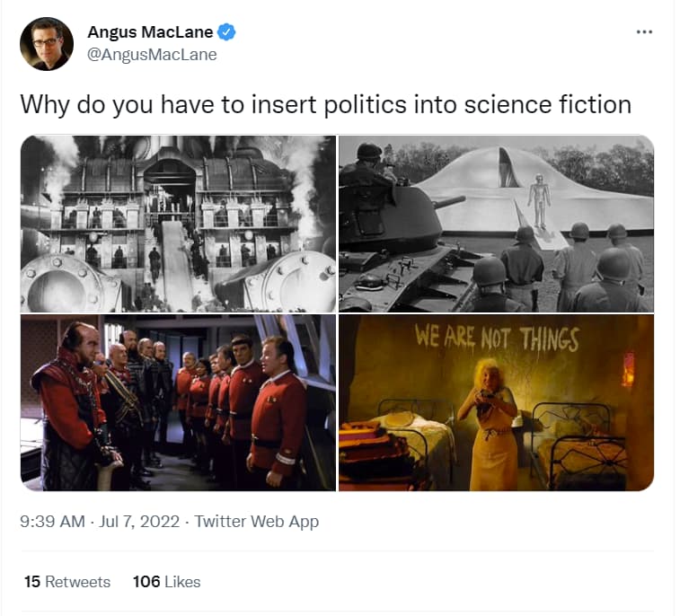Open the 'We Are Not Things' image
The image size is (680, 616).
click(496, 402)
